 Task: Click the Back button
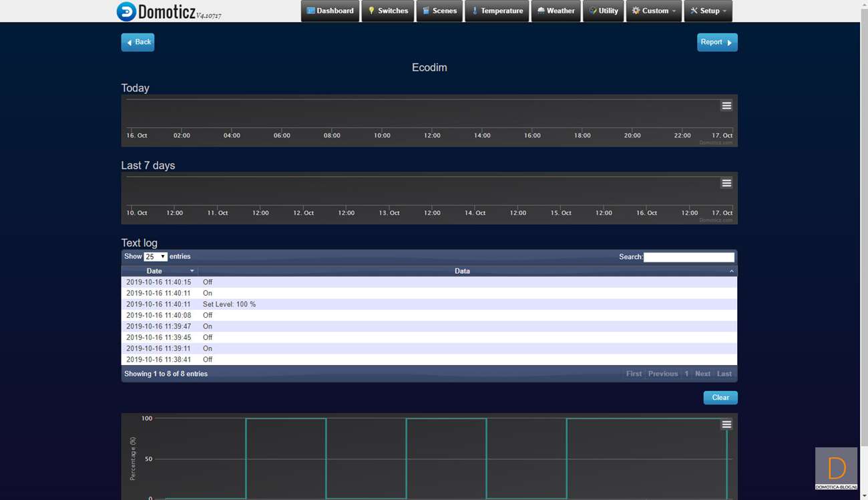138,42
